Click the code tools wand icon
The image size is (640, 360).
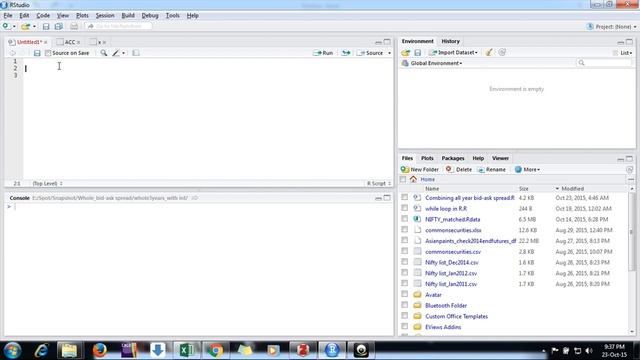click(116, 53)
